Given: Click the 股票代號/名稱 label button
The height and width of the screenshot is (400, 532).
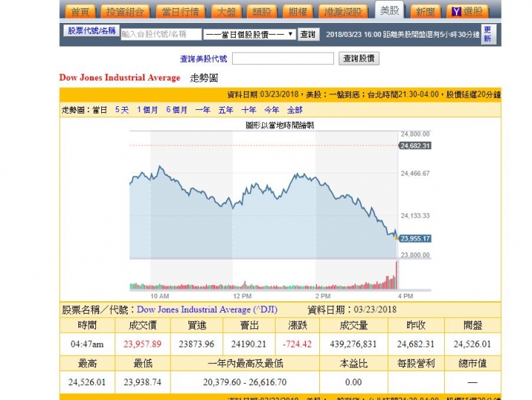Looking at the screenshot, I should [x=92, y=30].
